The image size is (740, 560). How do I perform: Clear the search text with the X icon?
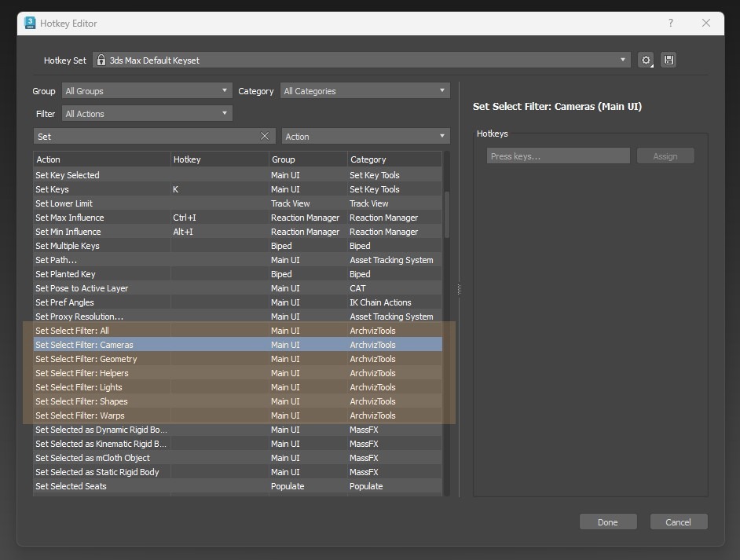(x=265, y=137)
